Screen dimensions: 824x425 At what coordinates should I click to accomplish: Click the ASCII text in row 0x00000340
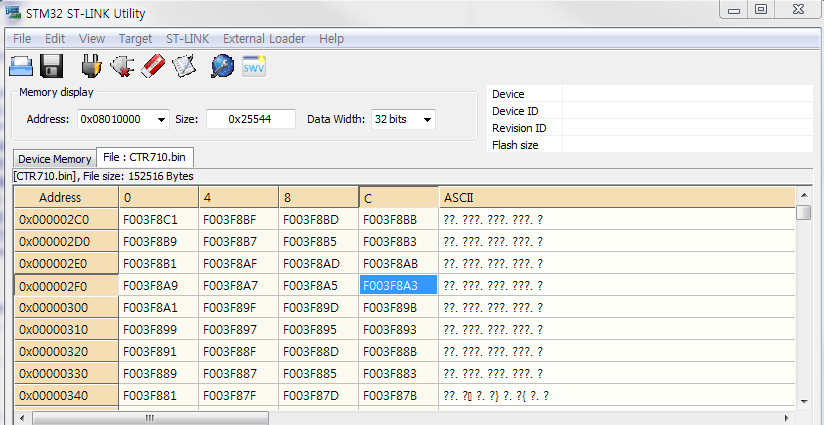point(497,396)
